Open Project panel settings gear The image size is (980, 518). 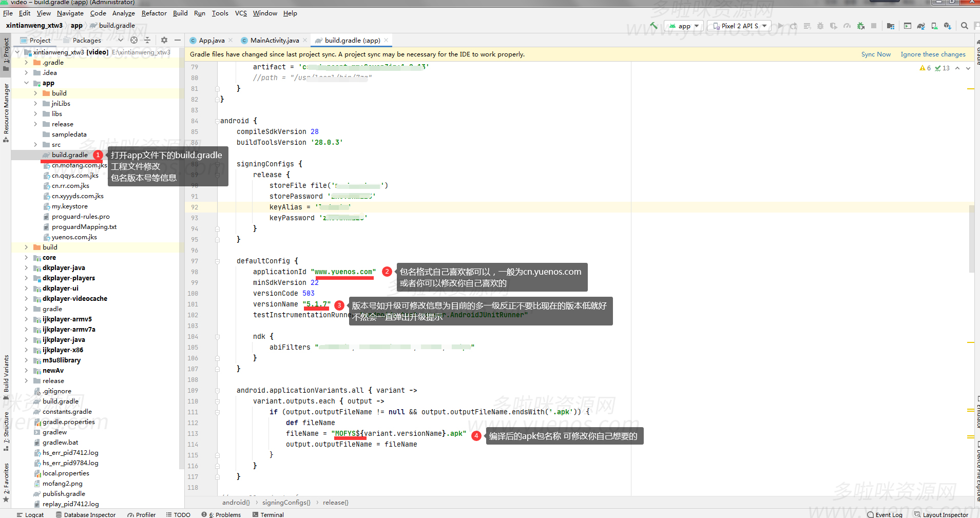[x=164, y=40]
